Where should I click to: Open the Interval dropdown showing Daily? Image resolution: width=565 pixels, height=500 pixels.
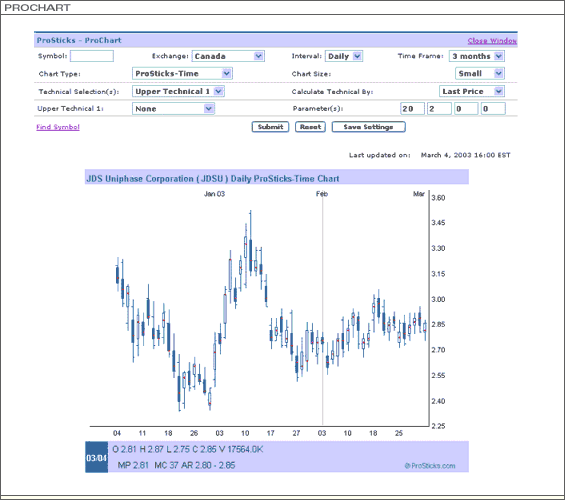(344, 56)
